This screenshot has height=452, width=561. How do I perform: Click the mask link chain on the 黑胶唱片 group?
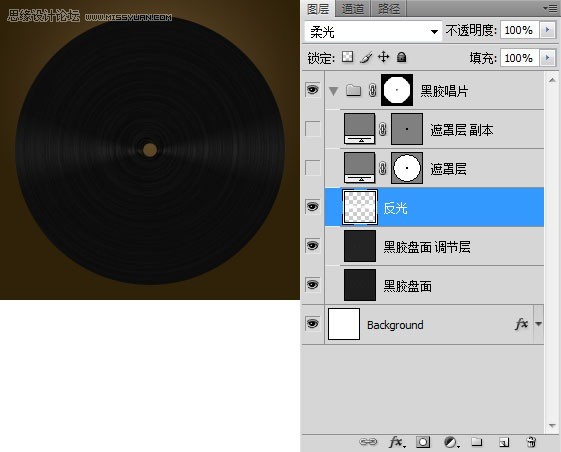tap(372, 90)
